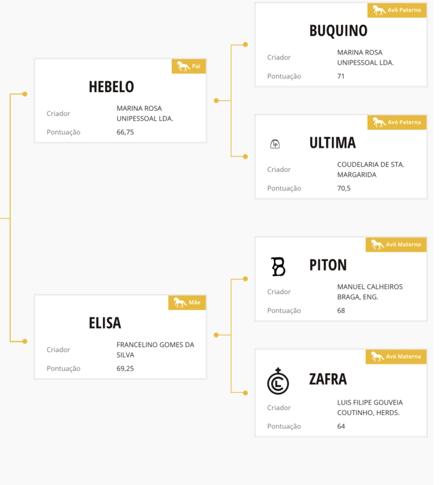
Task: Click the yellow connector dot beside ELISA card
Action: point(25,341)
